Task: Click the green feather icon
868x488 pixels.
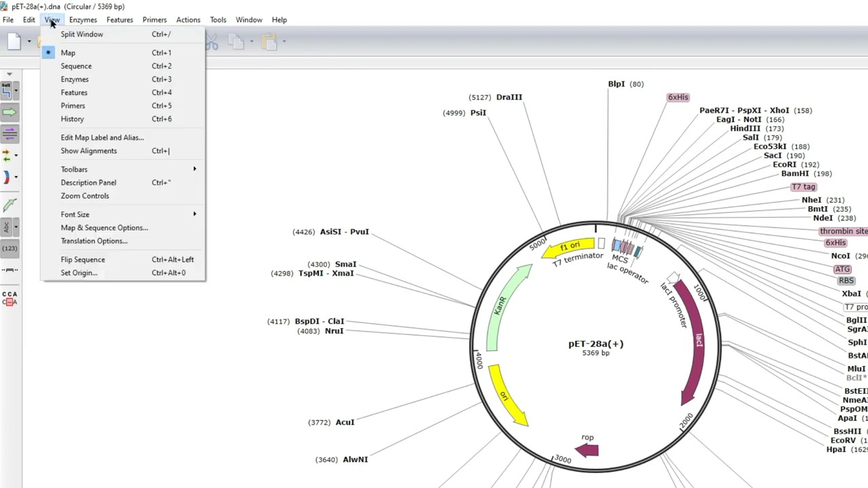Action: (x=9, y=205)
